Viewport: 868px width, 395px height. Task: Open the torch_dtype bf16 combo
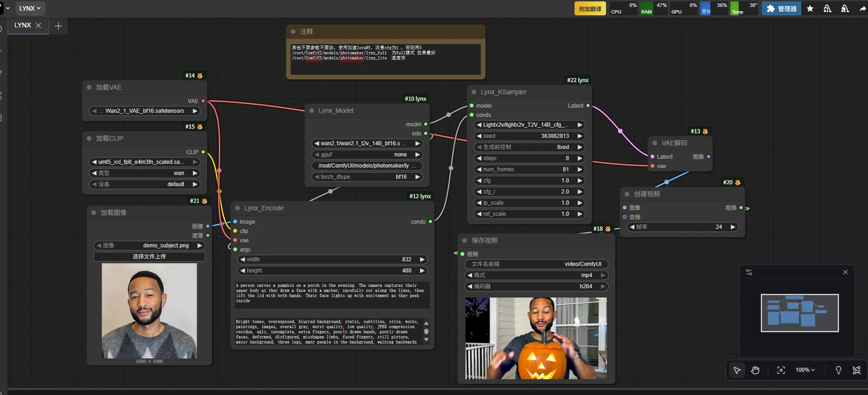367,177
